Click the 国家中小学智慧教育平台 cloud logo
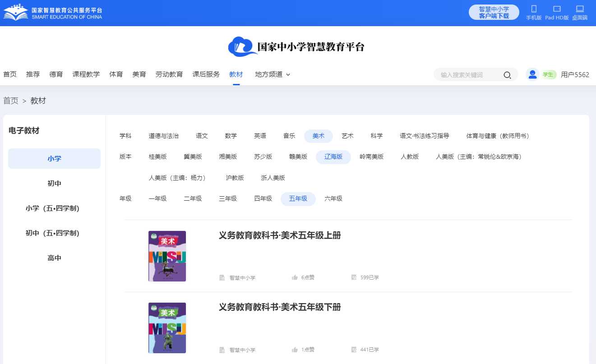Viewport: 596px width, 364px height. pyautogui.click(x=296, y=46)
